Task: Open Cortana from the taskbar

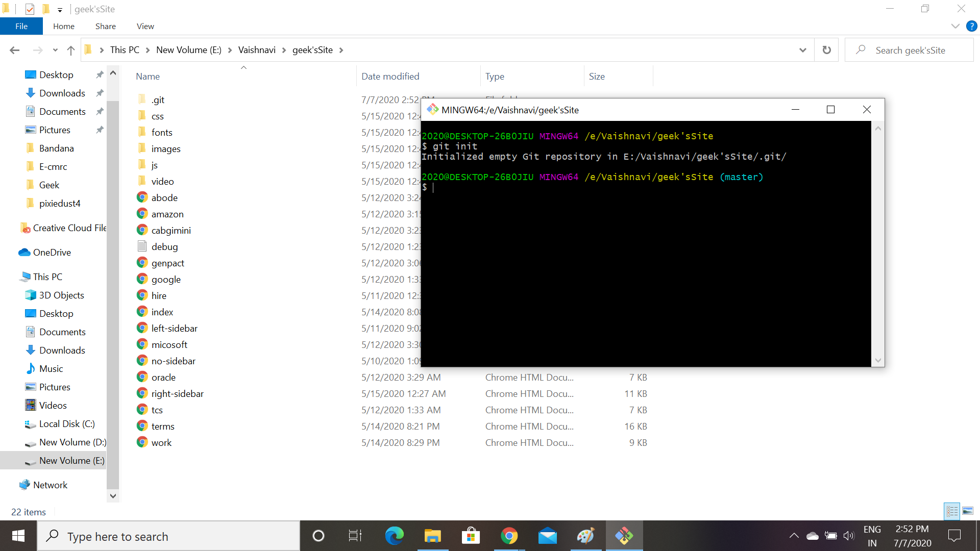Action: click(x=318, y=536)
